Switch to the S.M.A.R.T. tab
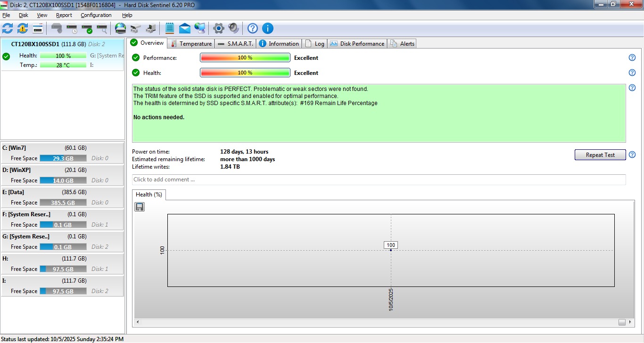Viewport: 644px width, 343px height. click(236, 44)
